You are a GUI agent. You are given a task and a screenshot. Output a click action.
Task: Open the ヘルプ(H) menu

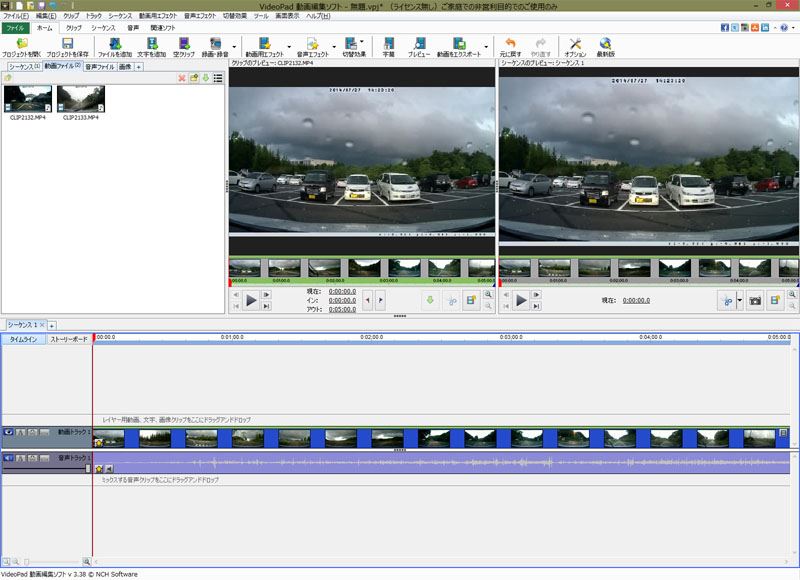tap(318, 16)
